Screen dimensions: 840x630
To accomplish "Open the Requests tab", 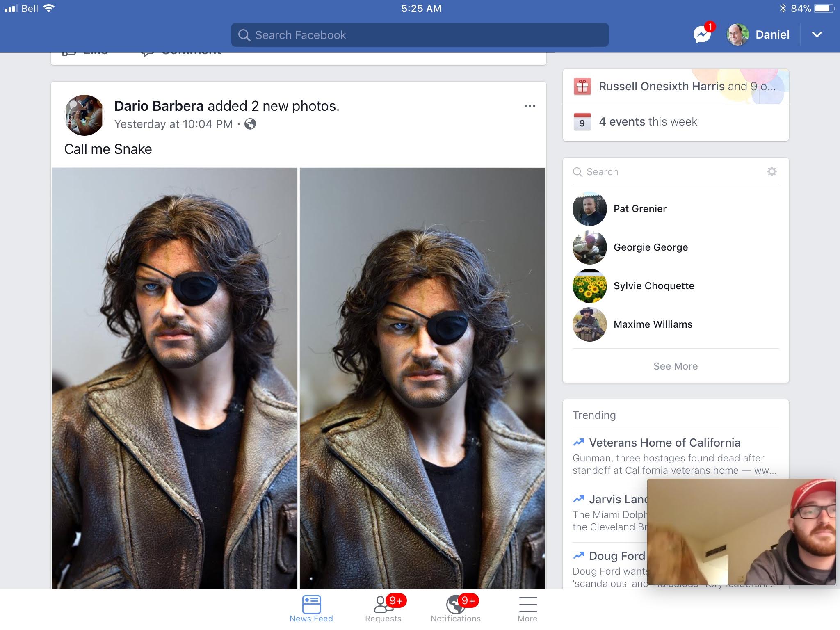I will tap(383, 609).
